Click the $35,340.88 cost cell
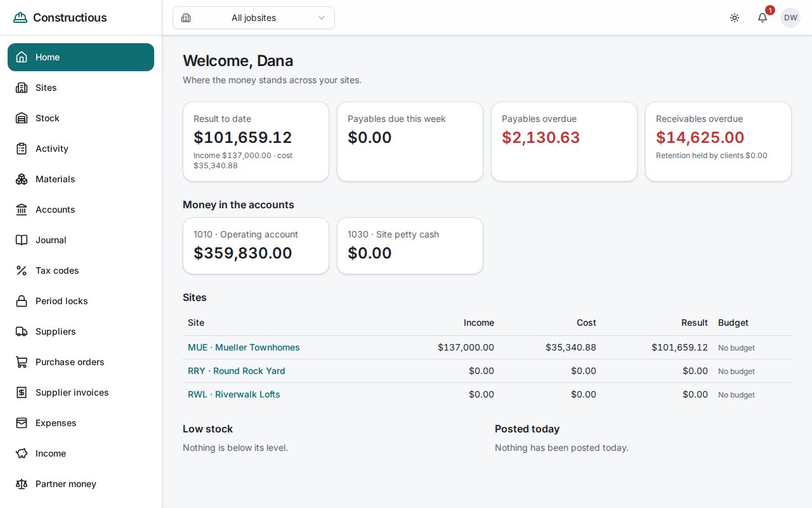 click(571, 347)
